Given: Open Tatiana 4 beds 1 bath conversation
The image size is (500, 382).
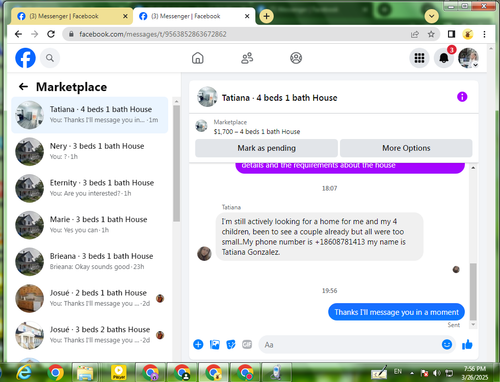Looking at the screenshot, I should [x=90, y=115].
